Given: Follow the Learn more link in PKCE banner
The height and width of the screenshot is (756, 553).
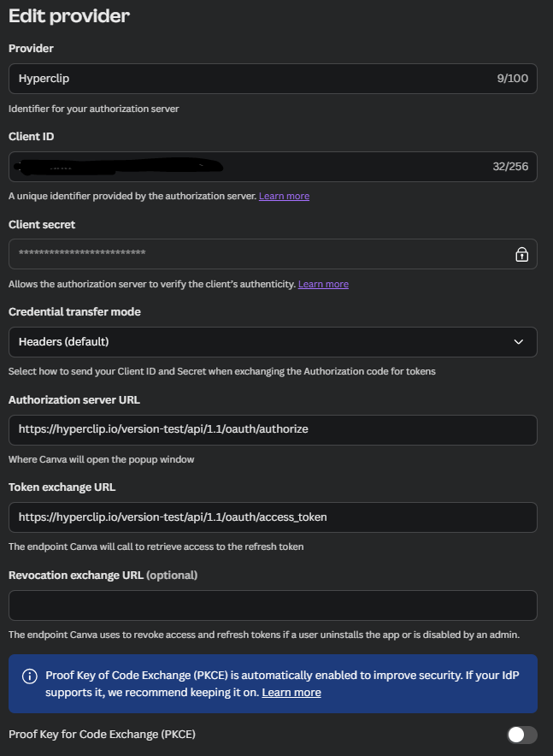Looking at the screenshot, I should pyautogui.click(x=291, y=693).
